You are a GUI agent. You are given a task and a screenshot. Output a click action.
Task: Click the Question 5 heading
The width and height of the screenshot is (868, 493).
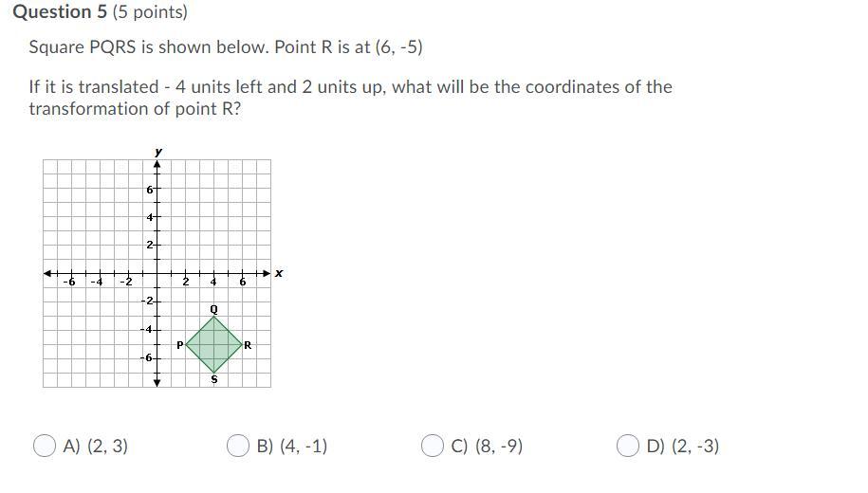click(x=101, y=11)
